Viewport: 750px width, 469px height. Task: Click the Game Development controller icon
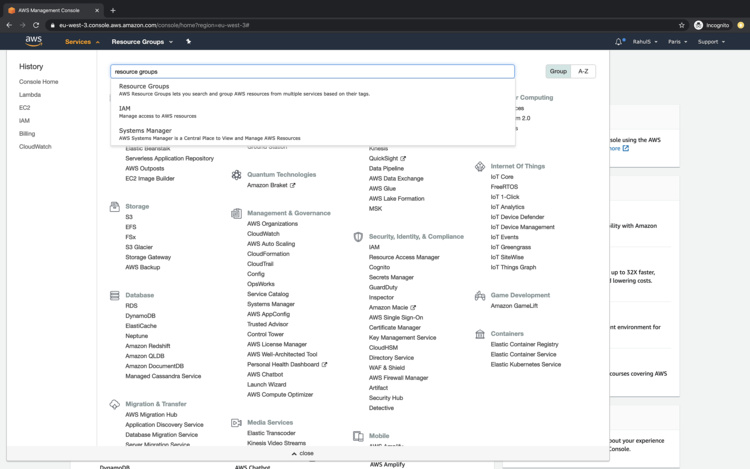(x=480, y=296)
